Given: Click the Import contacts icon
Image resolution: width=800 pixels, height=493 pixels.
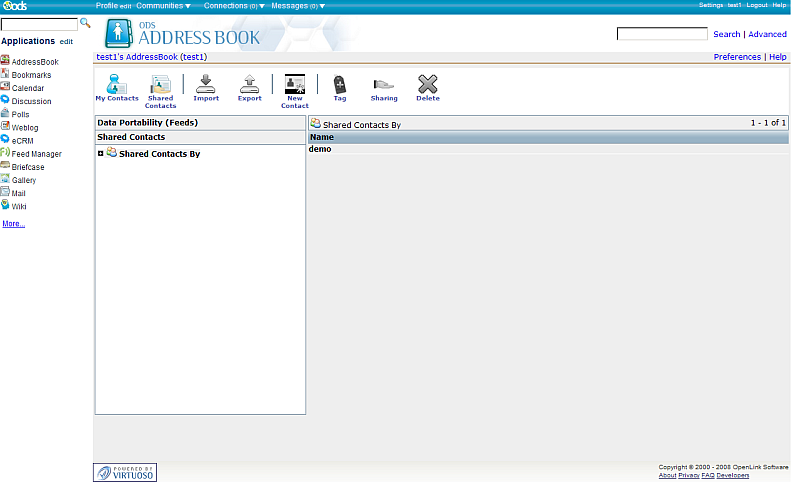Looking at the screenshot, I should (x=206, y=86).
